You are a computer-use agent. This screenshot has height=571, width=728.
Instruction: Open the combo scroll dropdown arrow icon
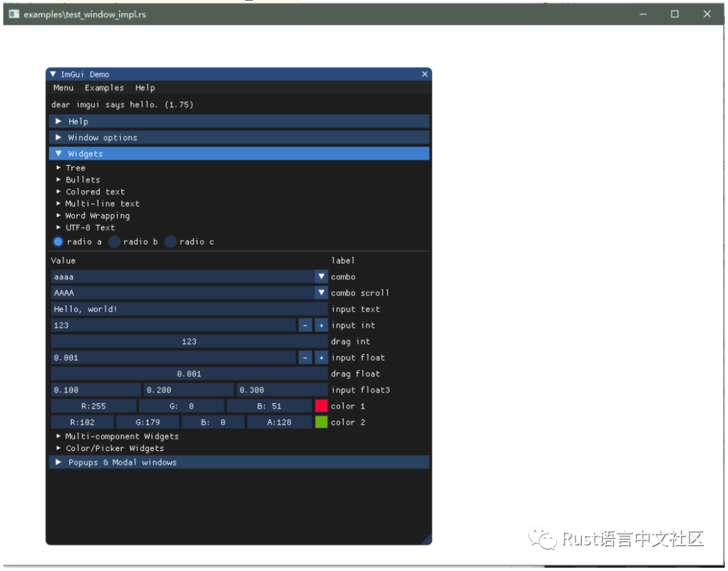click(x=322, y=293)
